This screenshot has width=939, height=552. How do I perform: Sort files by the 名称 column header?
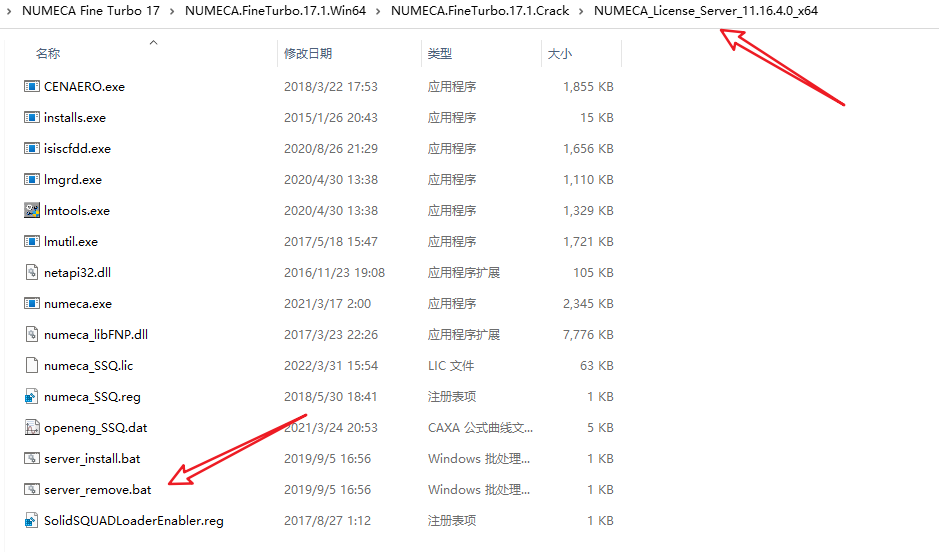tap(48, 54)
